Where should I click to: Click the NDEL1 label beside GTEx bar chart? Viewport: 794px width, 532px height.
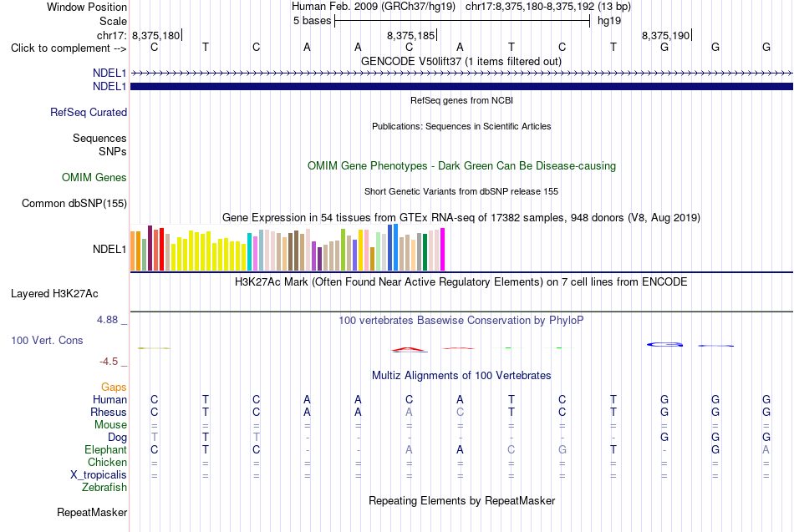[109, 249]
